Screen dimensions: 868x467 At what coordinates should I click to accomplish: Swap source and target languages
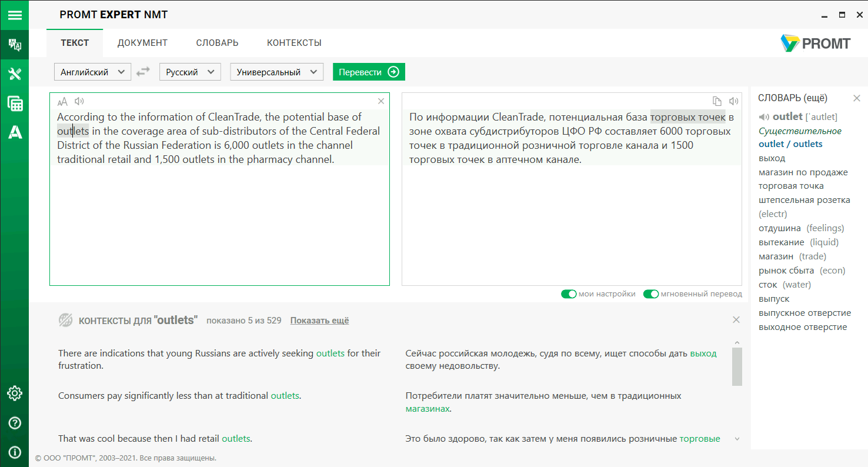[143, 72]
